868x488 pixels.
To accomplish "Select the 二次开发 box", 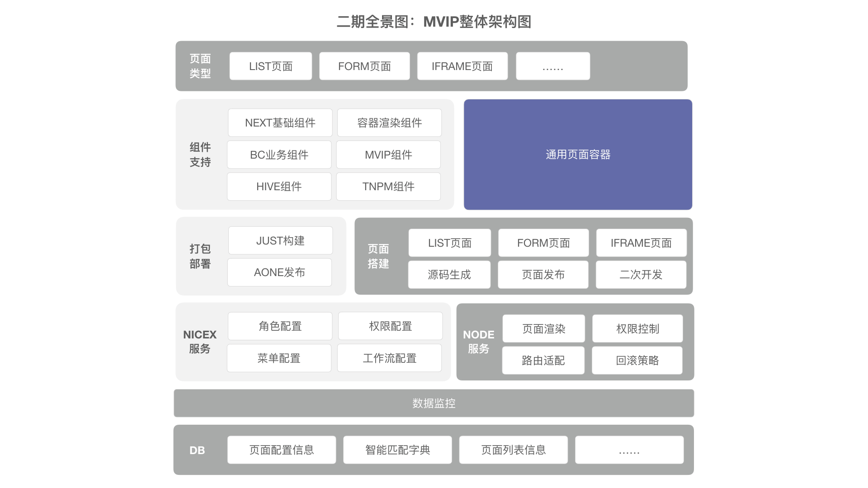I will coord(641,275).
